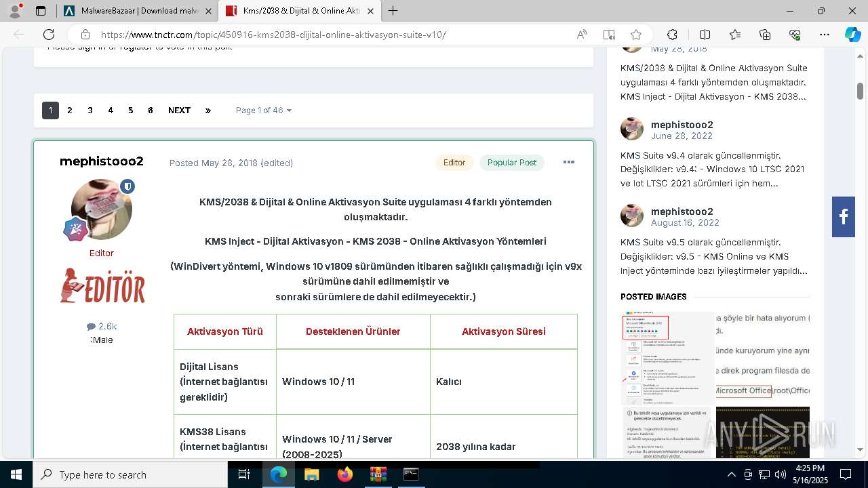The image size is (868, 488).
Task: Open the notification center
Action: coord(846,474)
